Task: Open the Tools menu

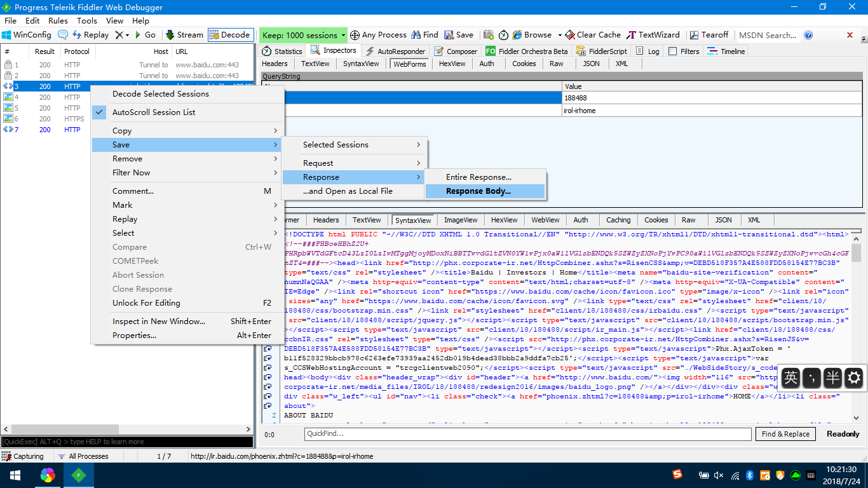Action: pyautogui.click(x=87, y=20)
